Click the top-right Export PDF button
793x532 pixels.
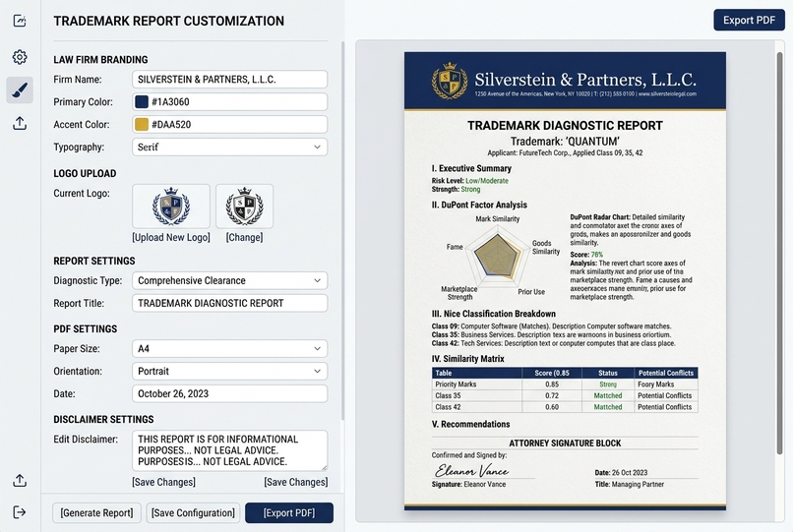tap(749, 21)
